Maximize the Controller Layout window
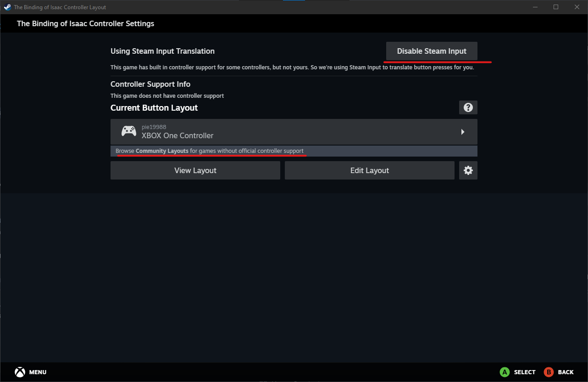588x382 pixels. coord(556,7)
